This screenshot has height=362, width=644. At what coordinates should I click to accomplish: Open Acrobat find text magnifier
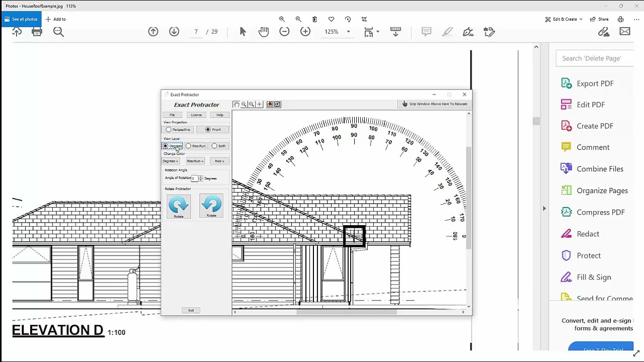58,32
